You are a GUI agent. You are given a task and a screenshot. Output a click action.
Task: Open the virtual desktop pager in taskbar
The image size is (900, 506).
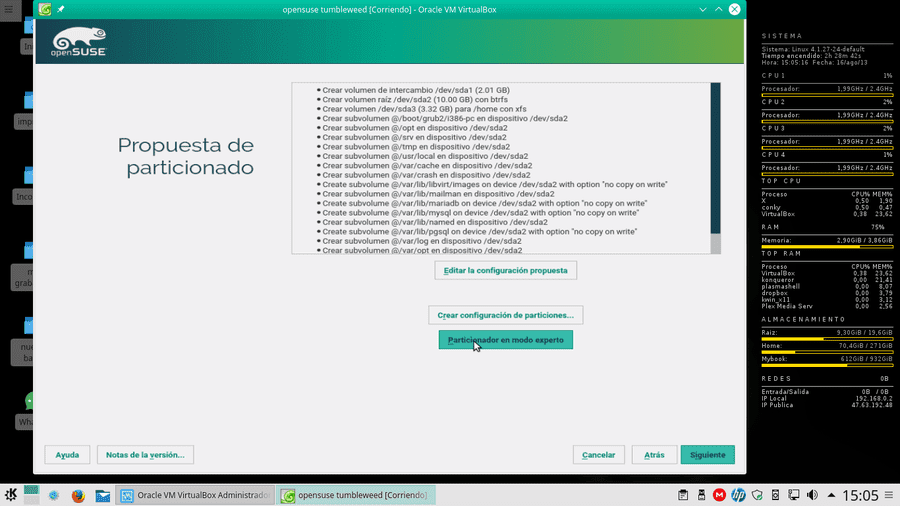click(x=32, y=495)
